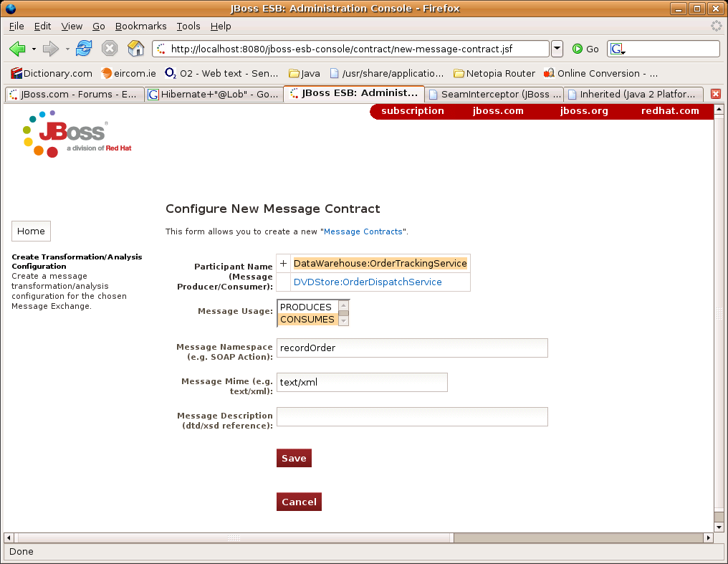Screen dimensions: 728x564
Task: Reload the page with the Refresh icon
Action: pyautogui.click(x=84, y=48)
